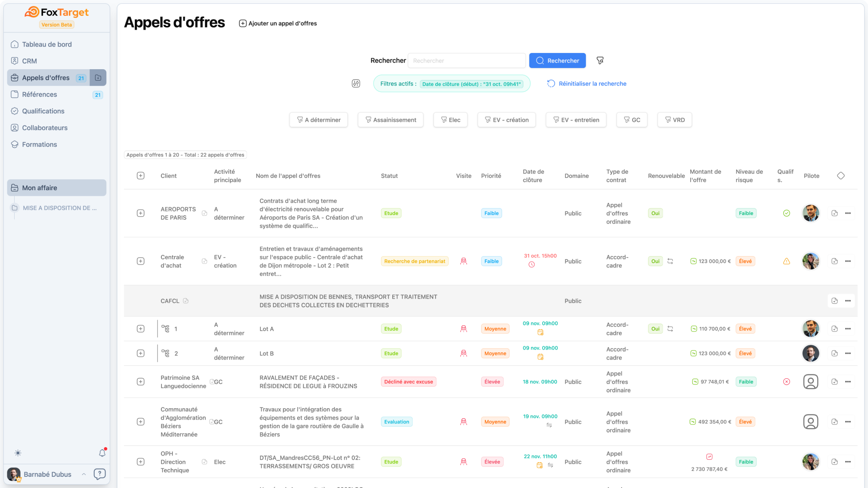Expand the AEROPORTS DE PARIS row
This screenshot has width=868, height=488.
pos(141,213)
